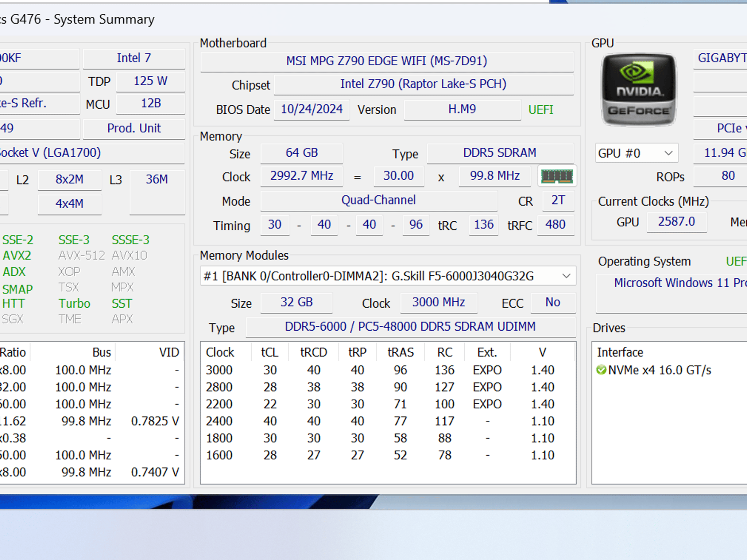Click the Intel Z790 chipset field

coord(423,84)
